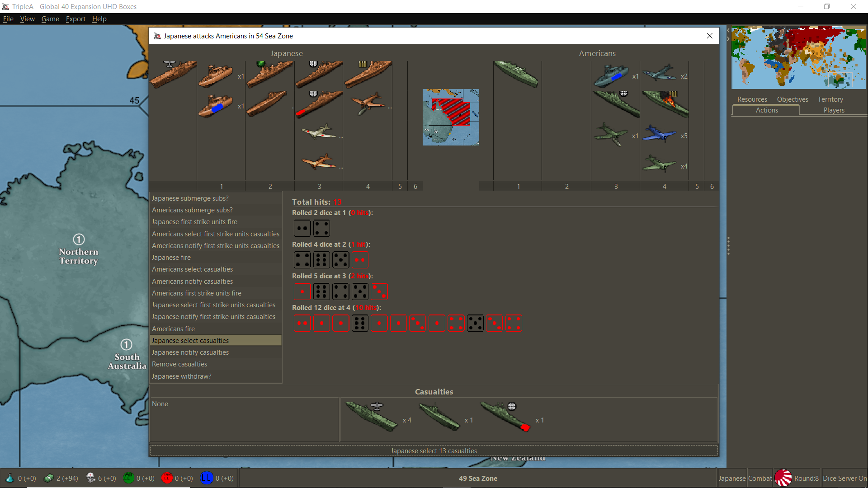Switch to the Territory tab
The height and width of the screenshot is (488, 868).
[830, 99]
